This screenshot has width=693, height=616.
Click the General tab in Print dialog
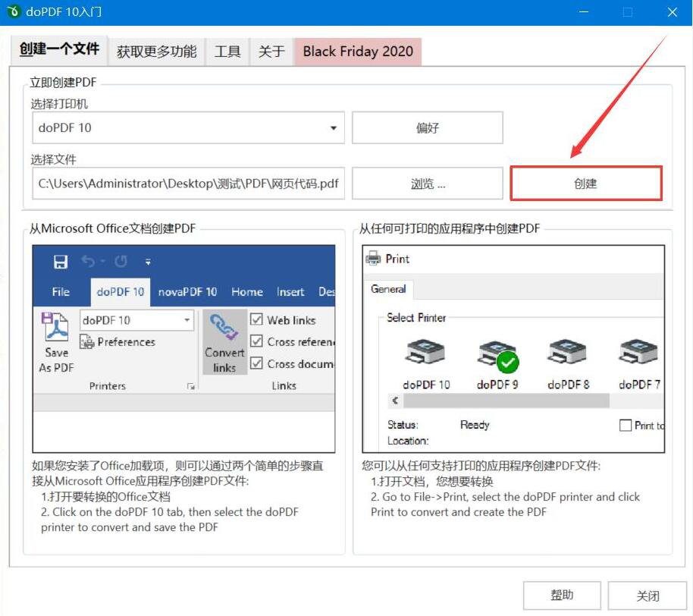click(x=388, y=289)
